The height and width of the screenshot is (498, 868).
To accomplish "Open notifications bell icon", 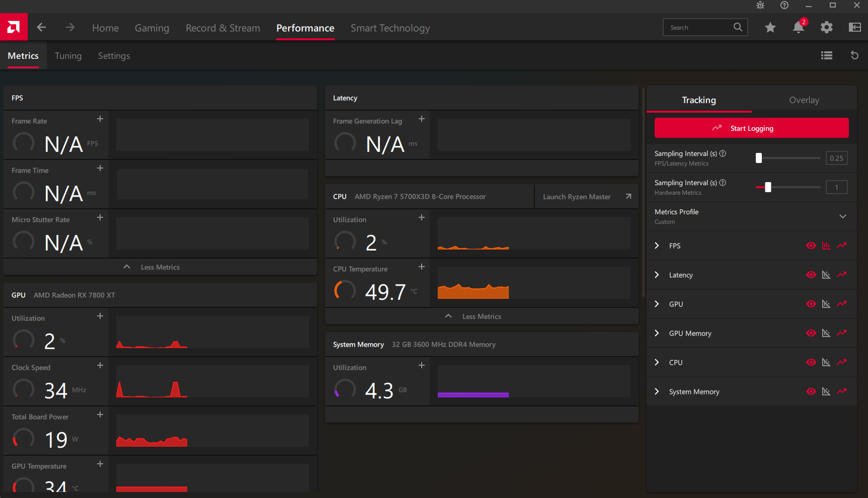I will tap(799, 27).
